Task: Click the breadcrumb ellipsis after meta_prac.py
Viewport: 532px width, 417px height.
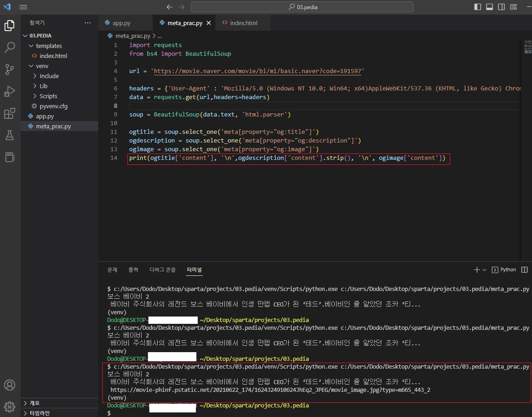Action: (x=159, y=36)
